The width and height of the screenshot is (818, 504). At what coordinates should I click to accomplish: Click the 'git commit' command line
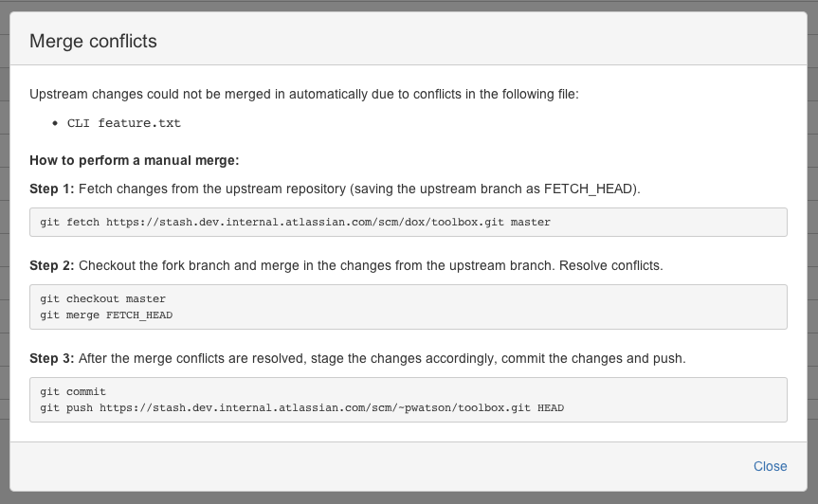73,391
